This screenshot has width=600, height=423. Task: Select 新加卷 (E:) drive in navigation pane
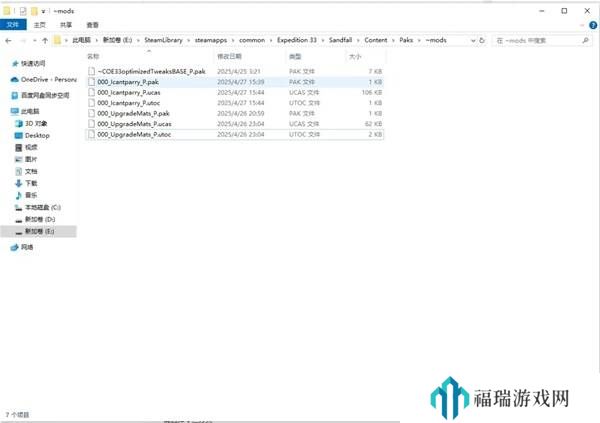pyautogui.click(x=39, y=231)
